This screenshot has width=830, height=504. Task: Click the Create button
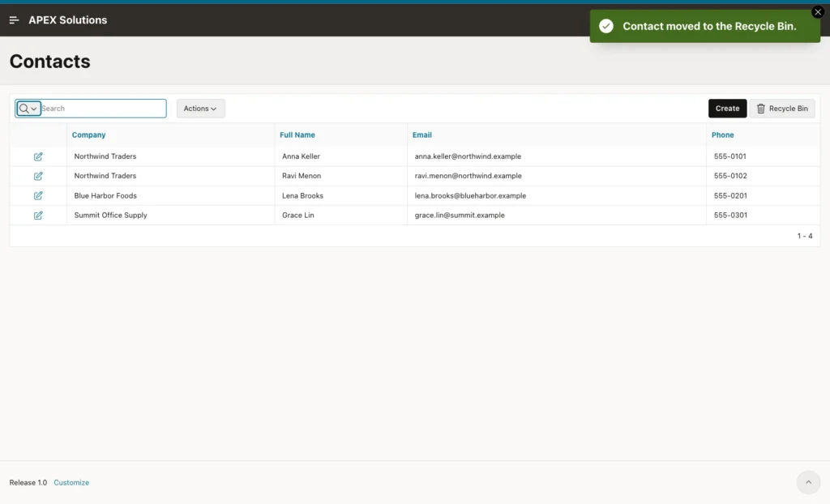[727, 109]
